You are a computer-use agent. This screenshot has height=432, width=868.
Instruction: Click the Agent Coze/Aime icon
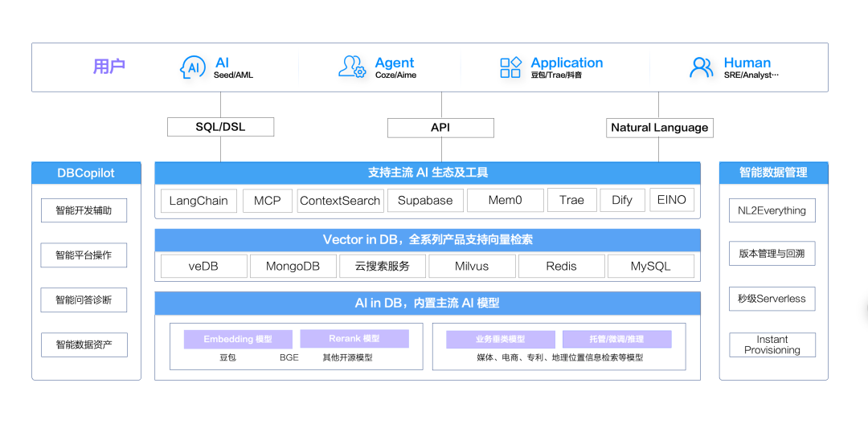coord(352,67)
